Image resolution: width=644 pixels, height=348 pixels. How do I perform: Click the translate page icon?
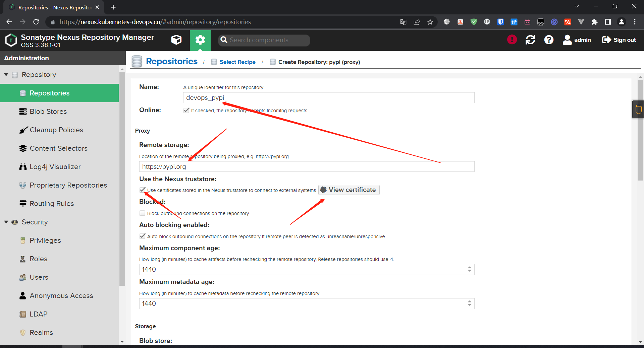point(403,22)
